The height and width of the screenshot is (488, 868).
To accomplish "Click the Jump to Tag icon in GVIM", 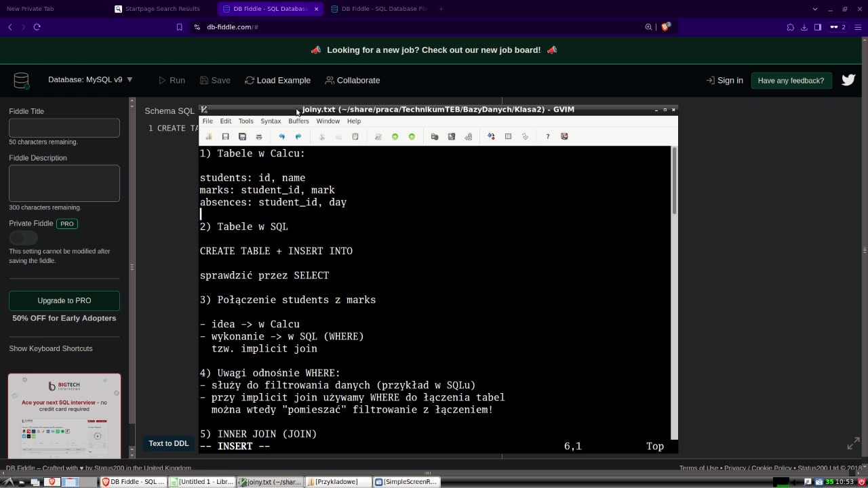I will point(525,136).
